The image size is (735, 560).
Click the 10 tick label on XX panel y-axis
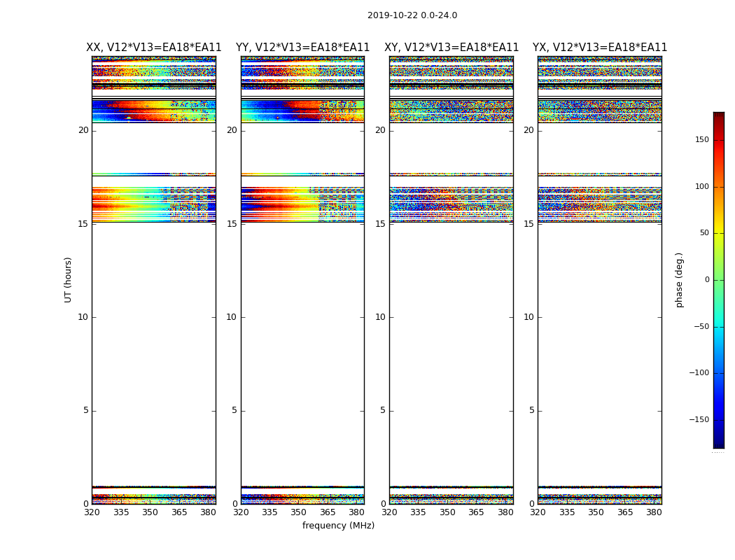point(83,317)
